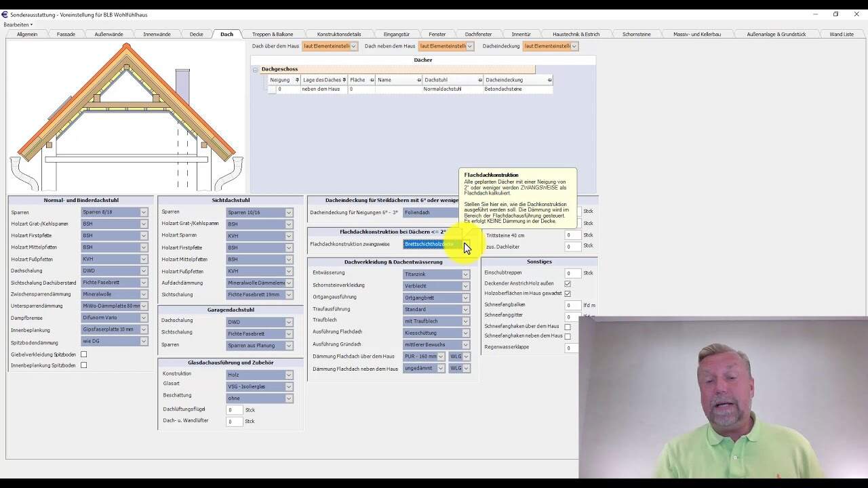
Task: Open the Aufdachdämmung dropdown
Action: pos(260,283)
